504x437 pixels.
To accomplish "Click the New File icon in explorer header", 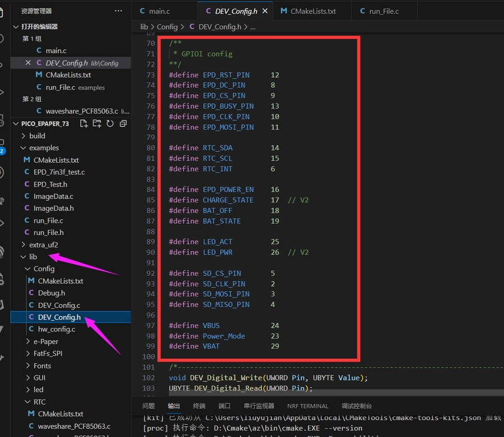I will click(x=84, y=124).
